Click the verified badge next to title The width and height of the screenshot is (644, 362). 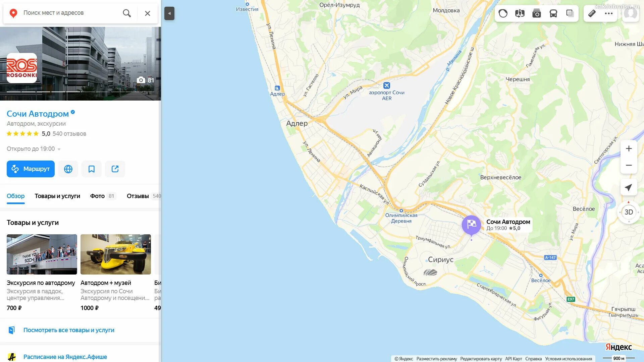pos(73,112)
